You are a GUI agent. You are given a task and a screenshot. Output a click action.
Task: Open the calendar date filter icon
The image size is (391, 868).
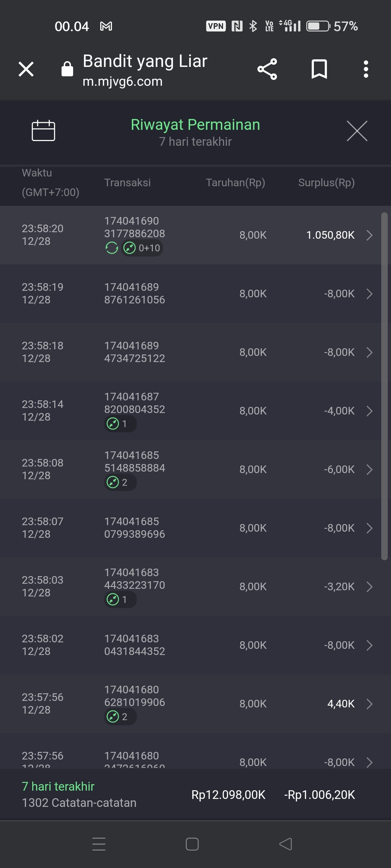coord(43,131)
